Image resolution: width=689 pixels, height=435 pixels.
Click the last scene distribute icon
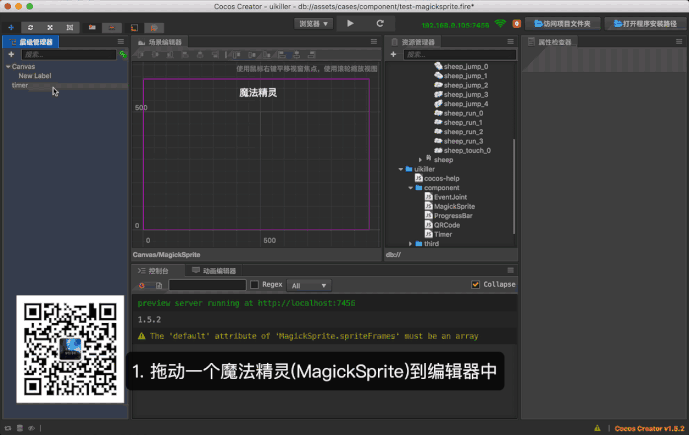pyautogui.click(x=312, y=55)
